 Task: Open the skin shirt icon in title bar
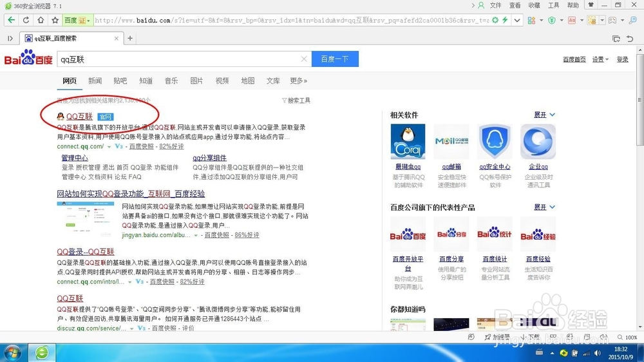coord(591,5)
